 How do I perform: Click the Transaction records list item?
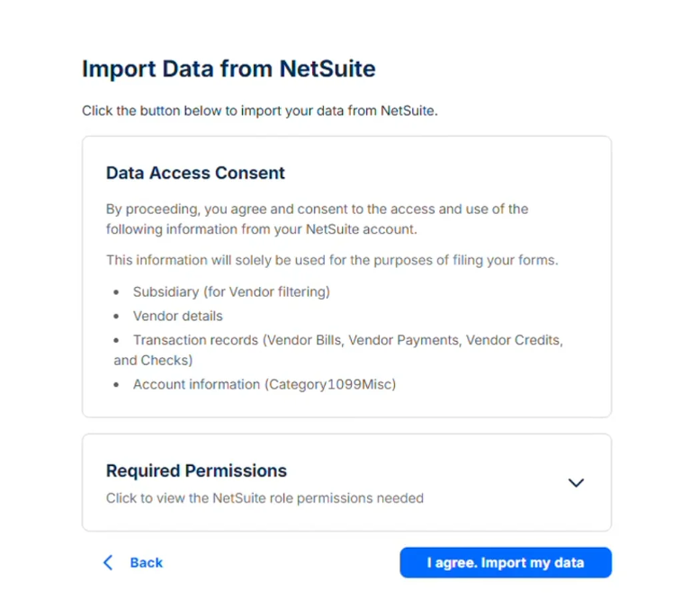347,340
